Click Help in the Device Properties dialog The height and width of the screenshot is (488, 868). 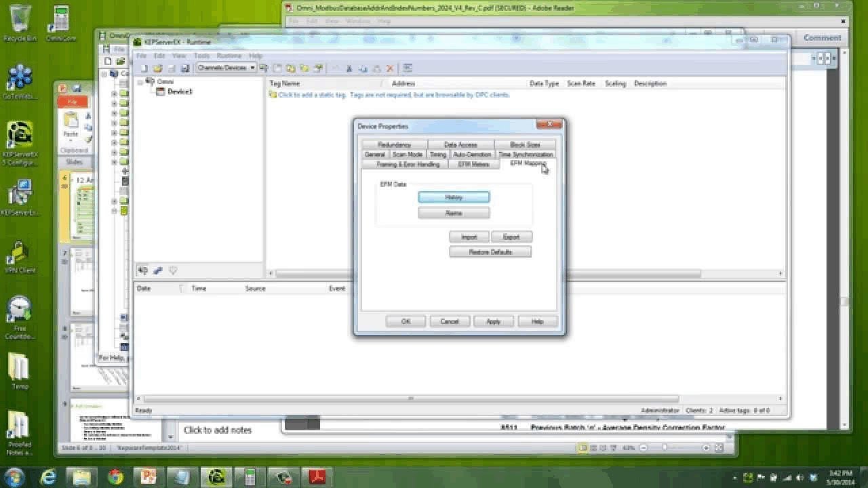(x=538, y=321)
